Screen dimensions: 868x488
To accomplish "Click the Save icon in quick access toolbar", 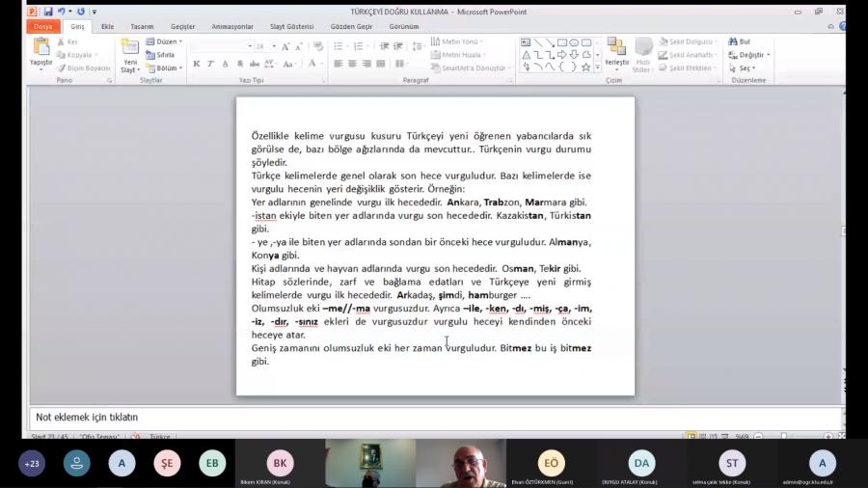I will (47, 12).
